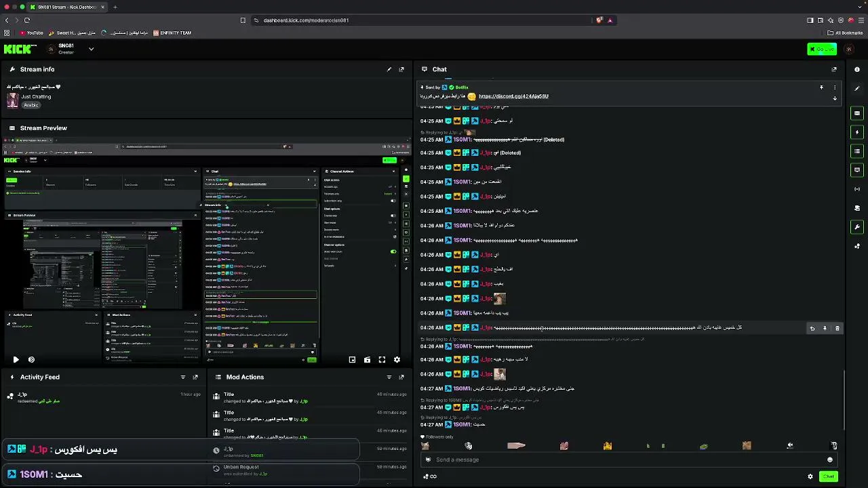Open the browser apps grid

coord(7,33)
